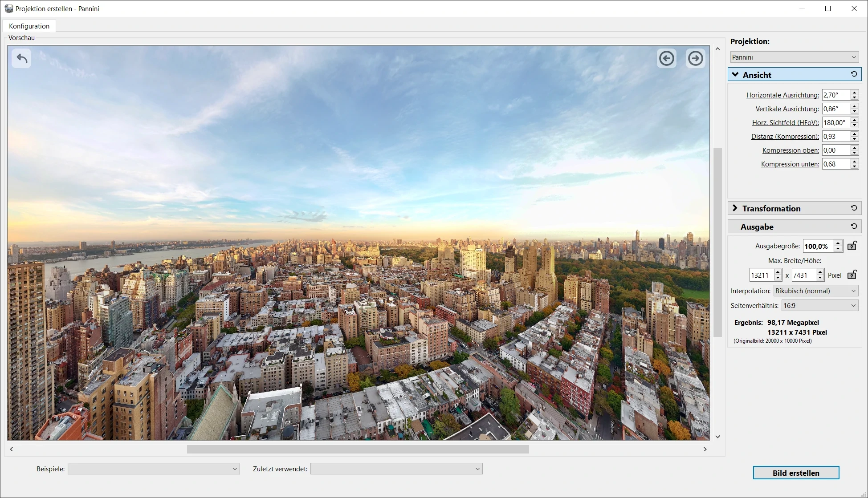Click the Vertikale Ausrichtung value field
Viewport: 868px width, 498px height.
point(836,109)
